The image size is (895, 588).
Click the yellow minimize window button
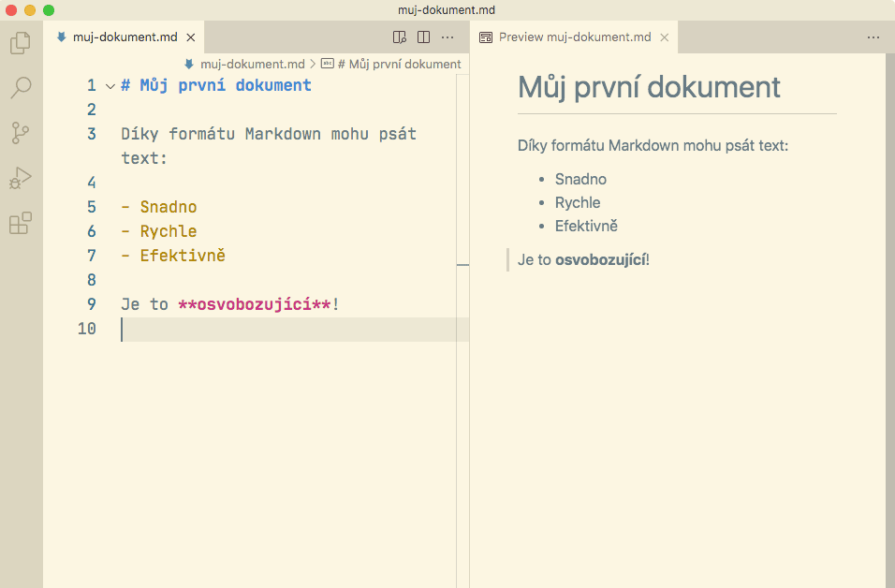(x=30, y=10)
